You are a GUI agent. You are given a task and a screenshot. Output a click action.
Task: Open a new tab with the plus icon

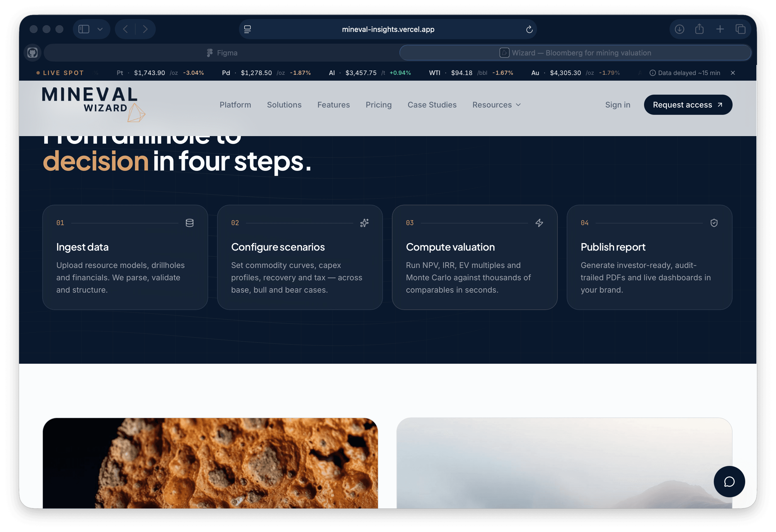(720, 29)
